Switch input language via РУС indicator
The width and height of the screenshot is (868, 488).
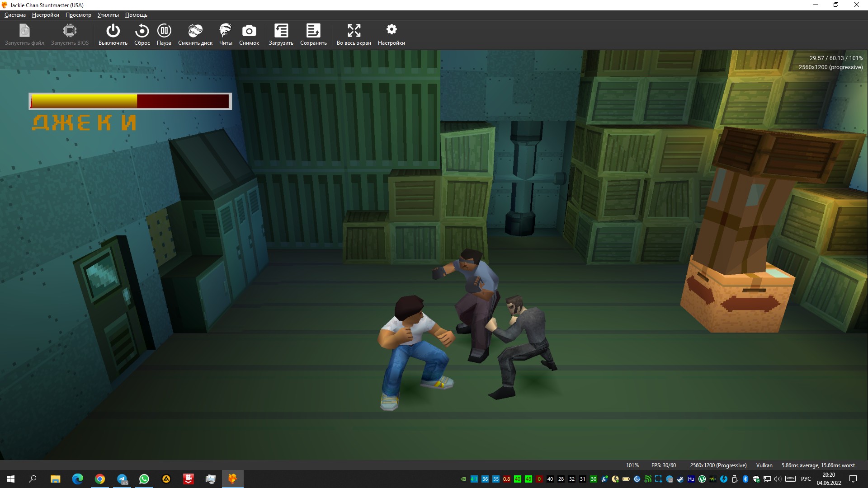point(806,479)
